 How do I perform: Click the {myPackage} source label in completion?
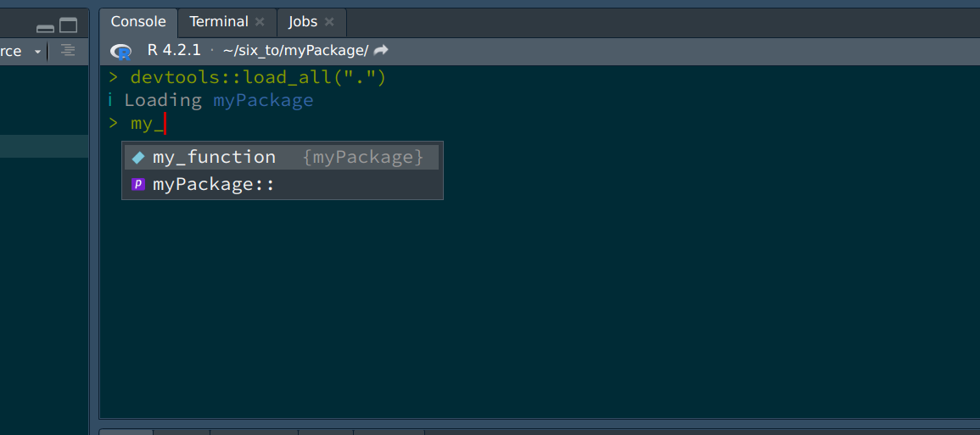pos(362,157)
